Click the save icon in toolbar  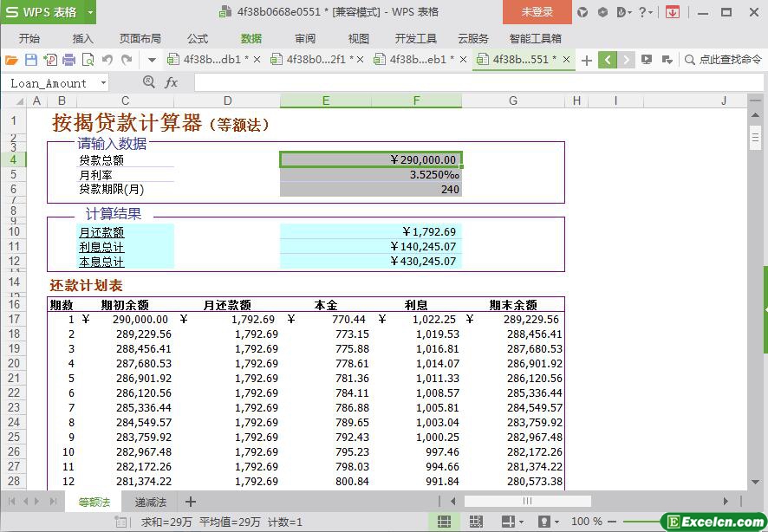tap(30, 60)
